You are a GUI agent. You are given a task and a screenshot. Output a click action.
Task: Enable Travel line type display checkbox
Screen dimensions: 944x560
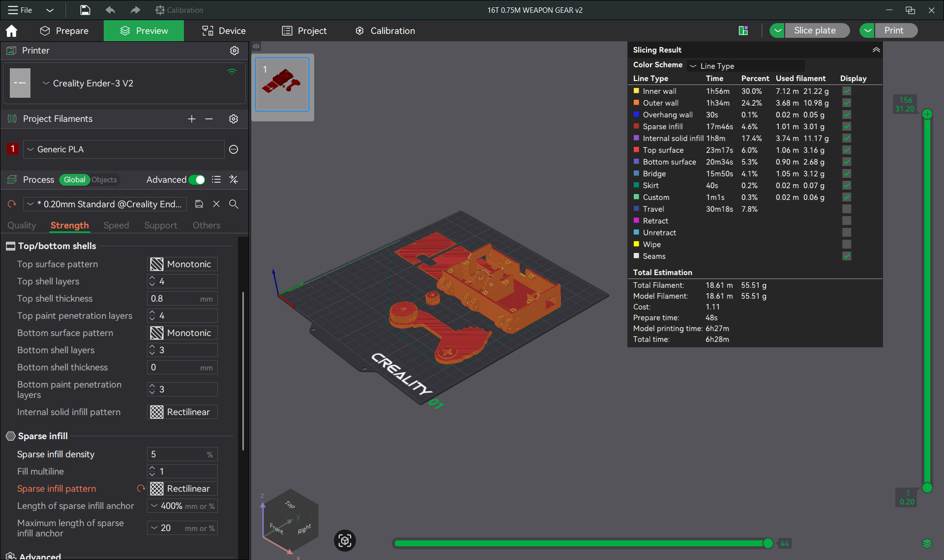click(847, 209)
